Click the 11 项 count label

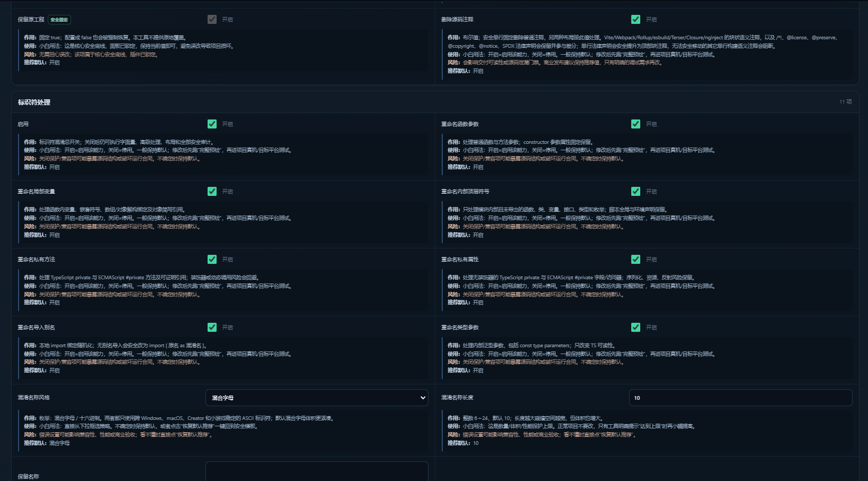(x=845, y=101)
